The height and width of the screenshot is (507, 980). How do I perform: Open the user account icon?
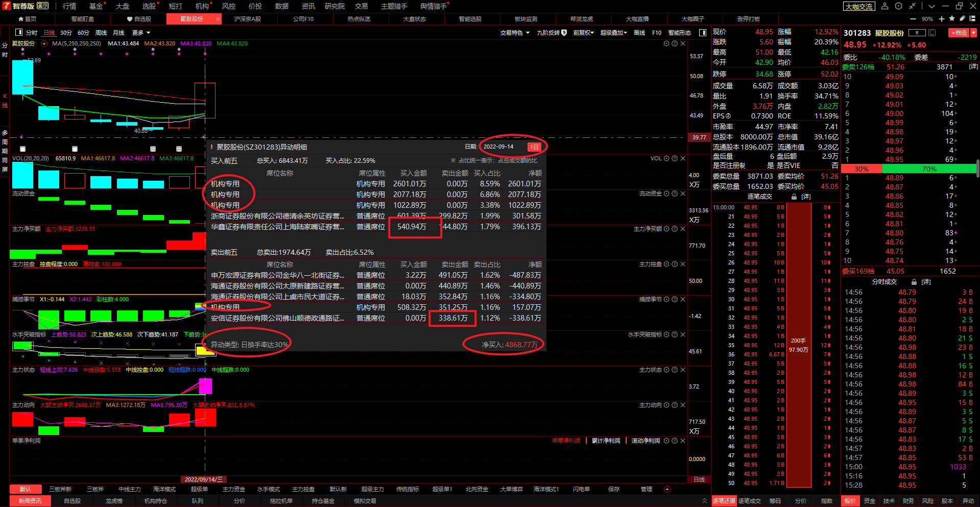pos(885,6)
